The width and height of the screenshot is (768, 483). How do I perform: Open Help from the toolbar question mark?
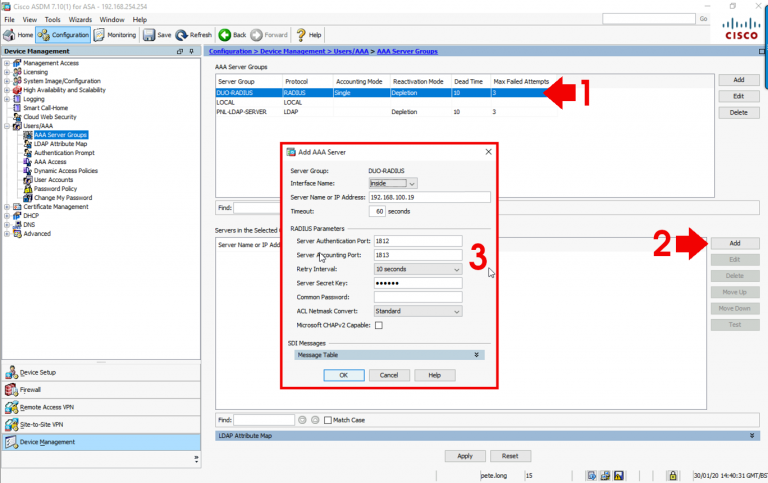pyautogui.click(x=309, y=35)
